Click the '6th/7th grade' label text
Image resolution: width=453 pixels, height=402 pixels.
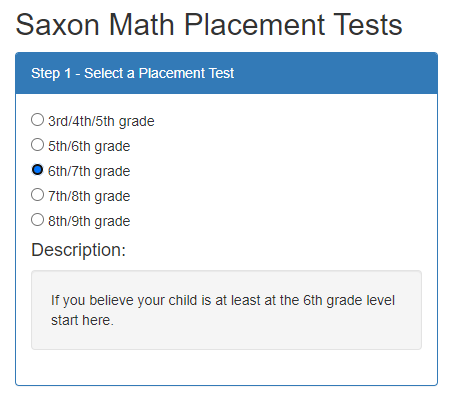(89, 171)
